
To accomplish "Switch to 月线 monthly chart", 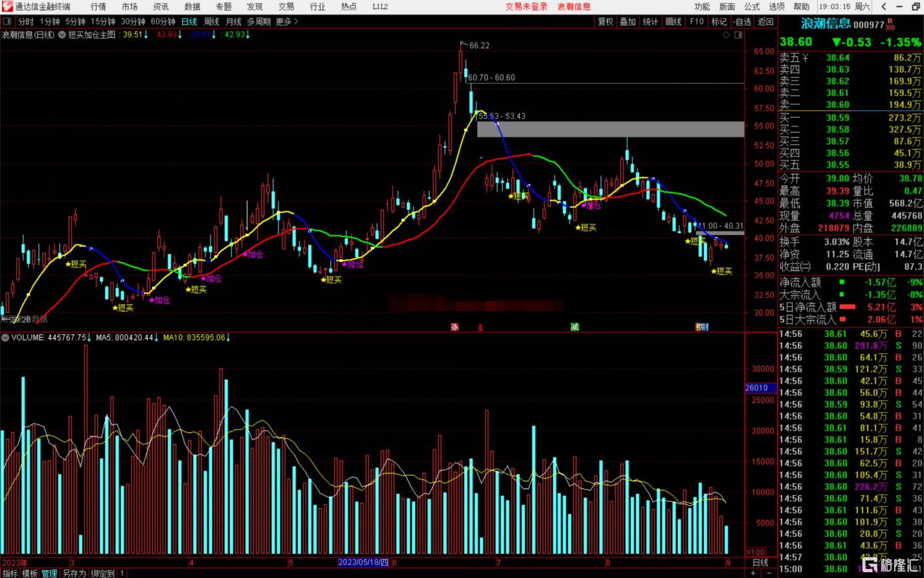I will [x=233, y=21].
